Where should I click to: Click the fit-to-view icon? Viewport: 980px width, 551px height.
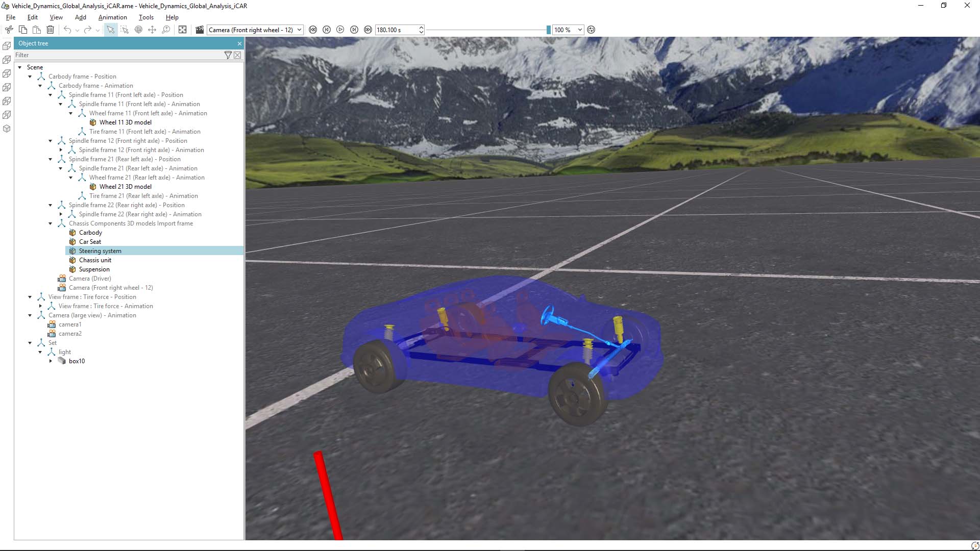tap(182, 30)
